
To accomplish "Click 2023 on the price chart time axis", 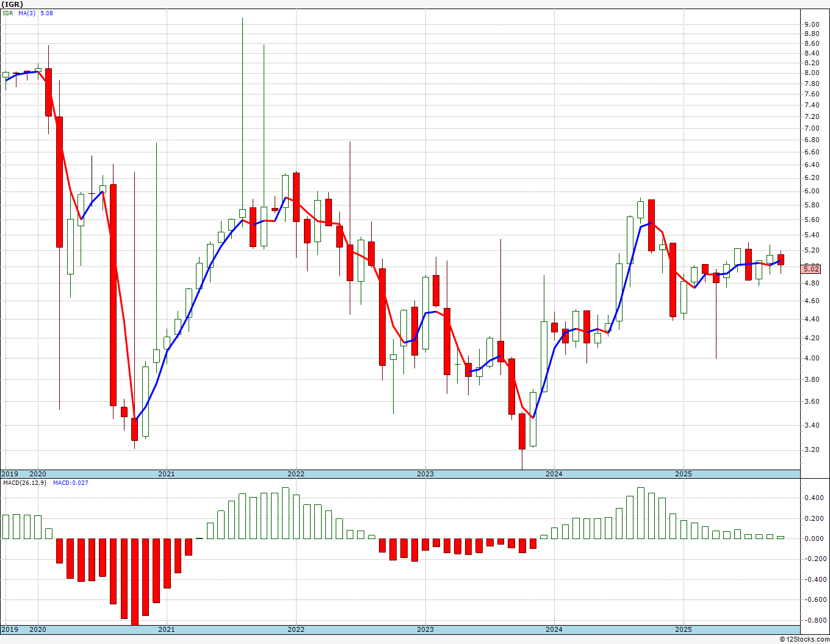I will click(425, 474).
